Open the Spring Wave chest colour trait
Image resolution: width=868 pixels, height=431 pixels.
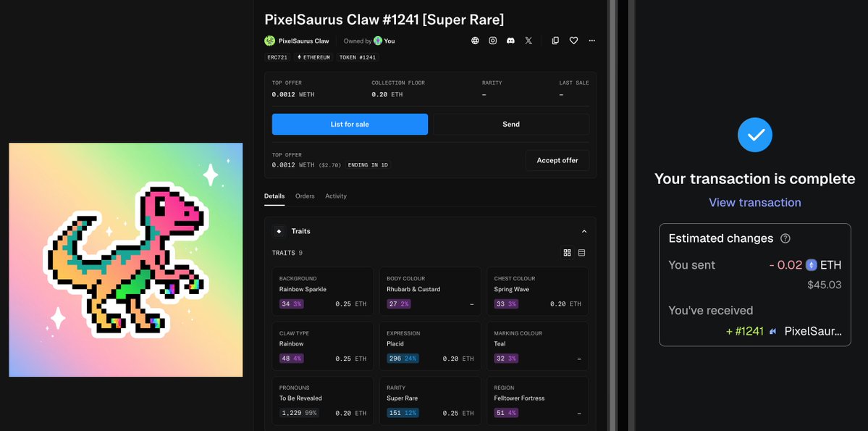(x=537, y=291)
